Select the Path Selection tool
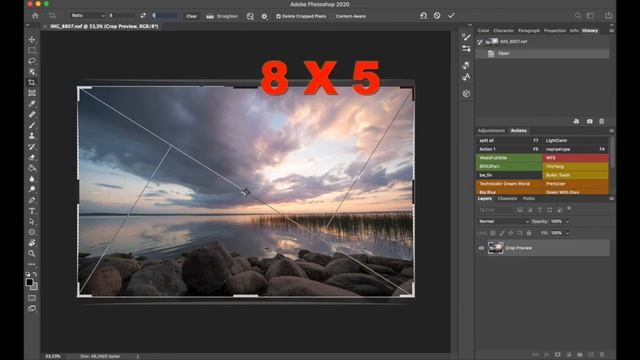 click(x=32, y=221)
